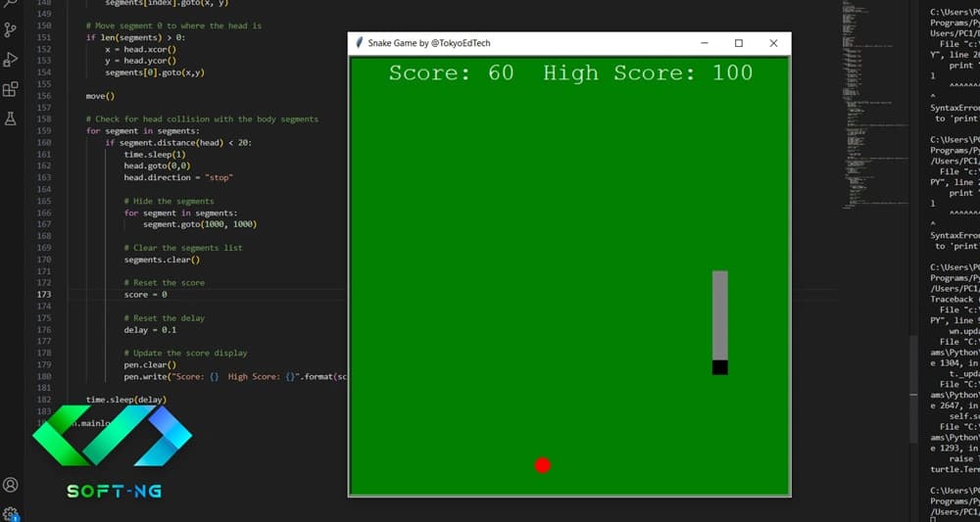Image resolution: width=980 pixels, height=522 pixels.
Task: Click the High Score: 100 text
Action: pyautogui.click(x=648, y=73)
